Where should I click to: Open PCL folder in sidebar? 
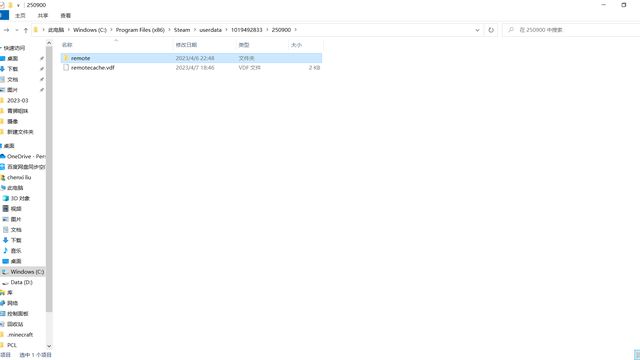click(x=12, y=345)
